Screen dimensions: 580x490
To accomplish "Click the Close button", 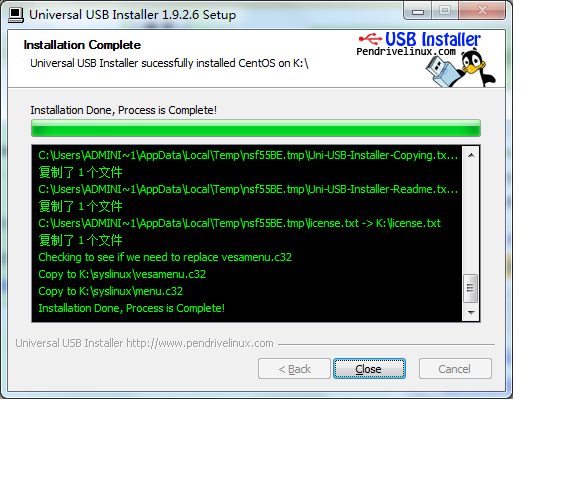I will 369,369.
